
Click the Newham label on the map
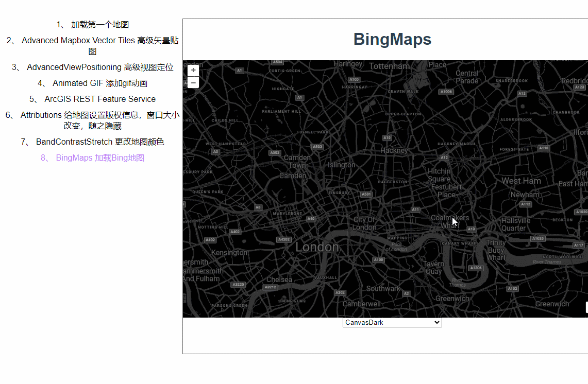pos(525,195)
